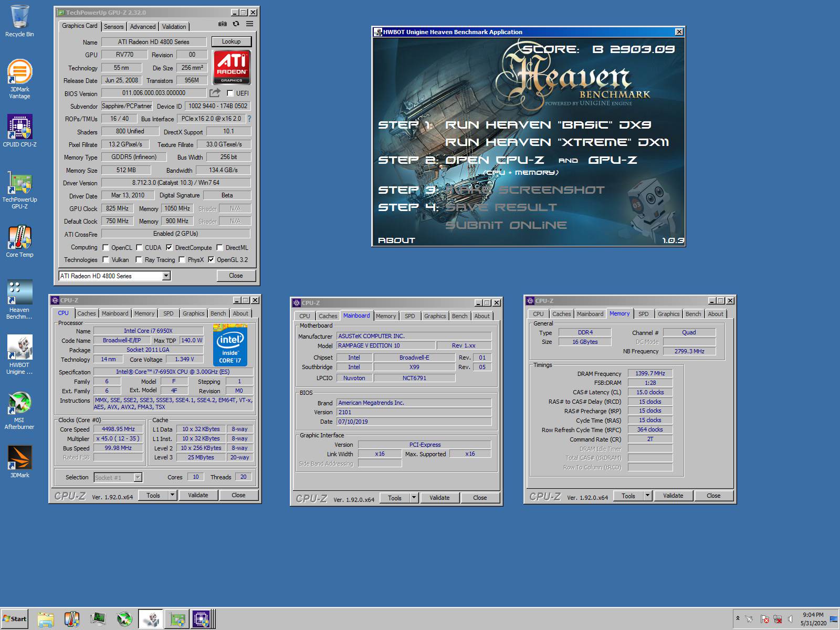Screen dimensions: 840x630
Task: Toggle the Vulkan checkbox
Action: 106,260
